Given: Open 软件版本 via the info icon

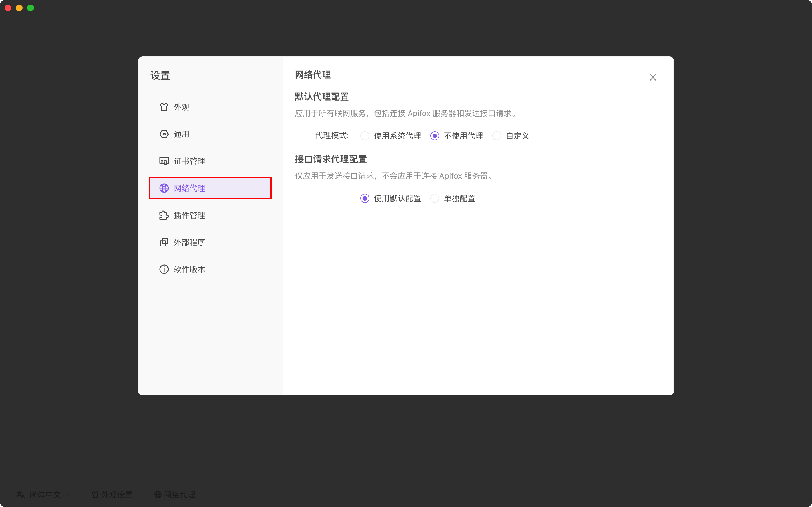Looking at the screenshot, I should [x=164, y=269].
